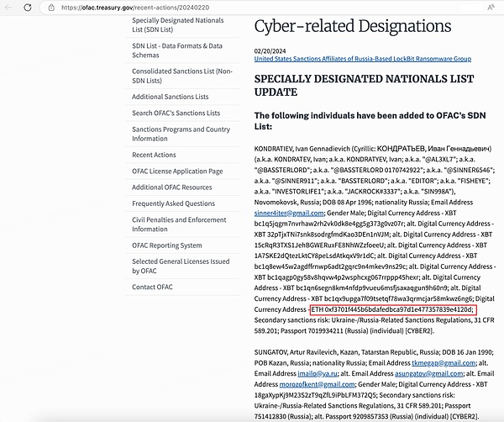Go to Consolidated Sanctions List page

pos(181,76)
